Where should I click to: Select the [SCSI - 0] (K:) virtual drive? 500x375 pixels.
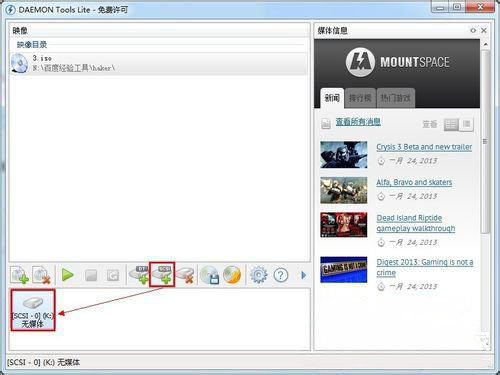point(33,310)
